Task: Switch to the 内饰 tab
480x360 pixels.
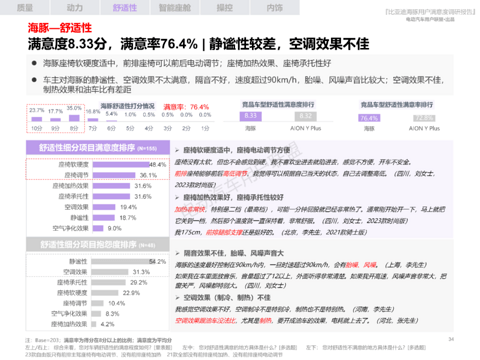Action: (275, 7)
